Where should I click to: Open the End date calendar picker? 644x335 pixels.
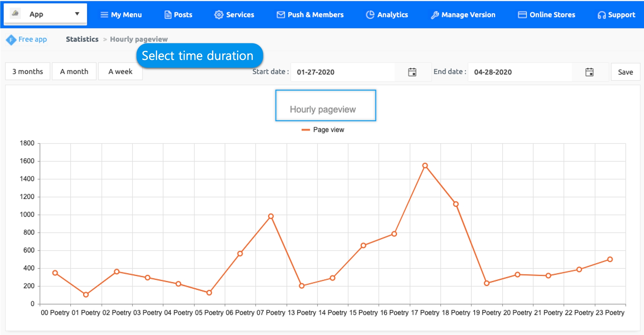(x=590, y=72)
